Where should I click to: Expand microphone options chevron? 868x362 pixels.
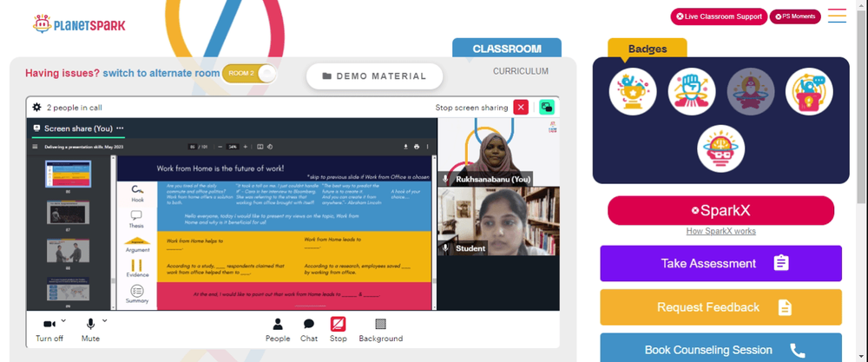(x=105, y=320)
